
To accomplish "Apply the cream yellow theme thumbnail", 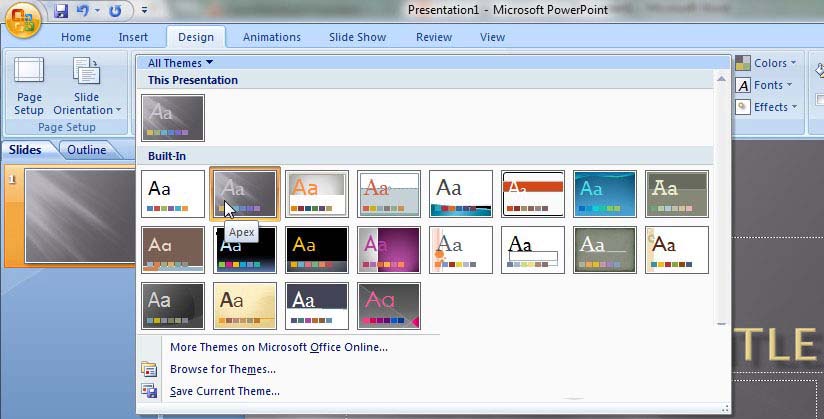I will point(245,306).
